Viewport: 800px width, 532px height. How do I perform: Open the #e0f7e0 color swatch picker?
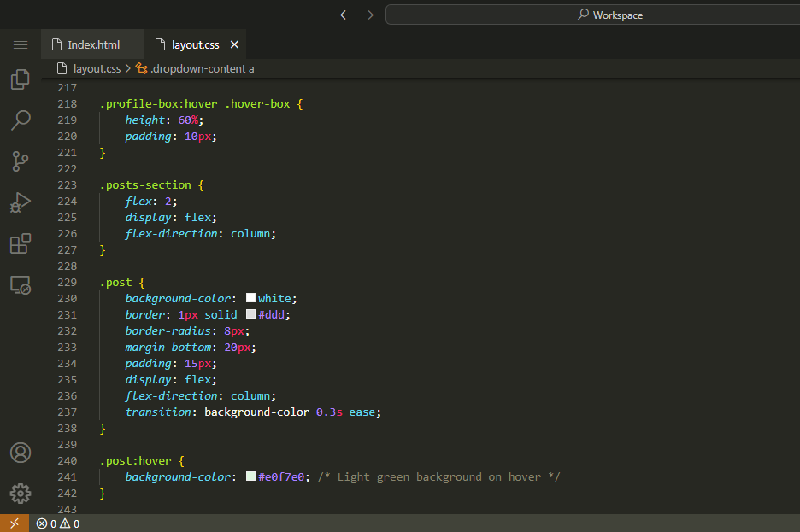251,476
